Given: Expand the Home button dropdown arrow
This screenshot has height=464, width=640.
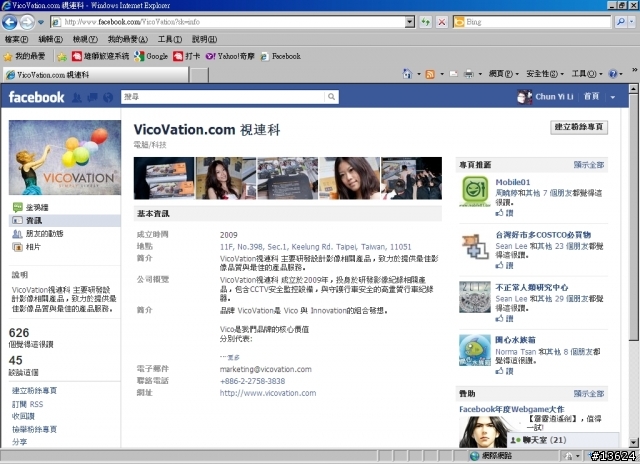Looking at the screenshot, I should point(419,74).
